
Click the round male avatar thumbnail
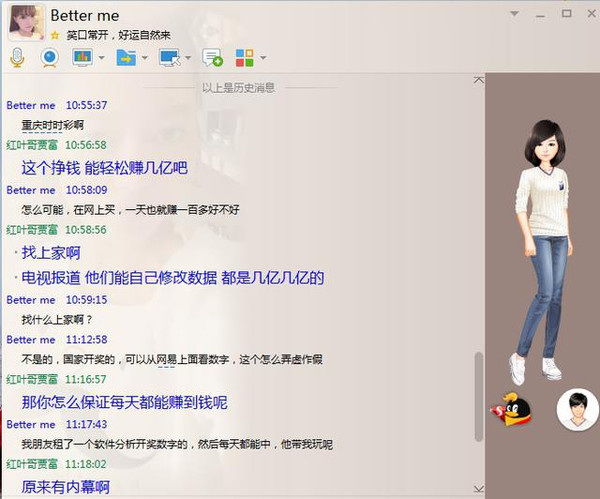(577, 409)
